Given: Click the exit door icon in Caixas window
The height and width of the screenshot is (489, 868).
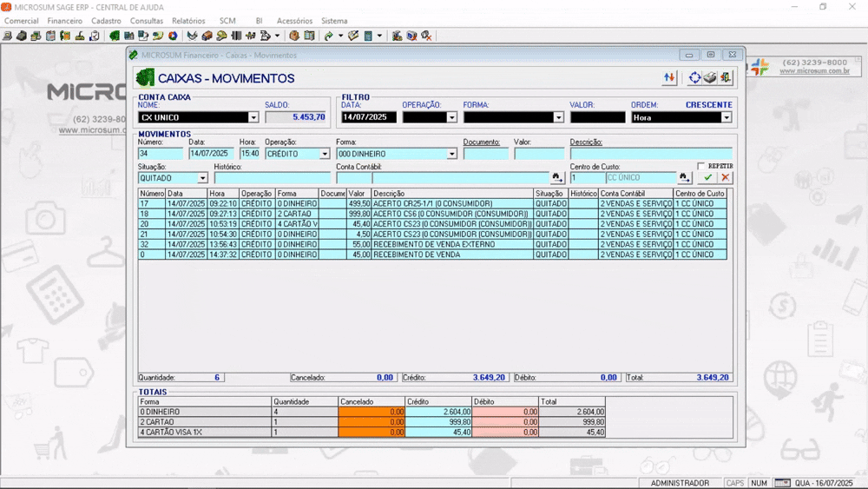Looking at the screenshot, I should 726,78.
